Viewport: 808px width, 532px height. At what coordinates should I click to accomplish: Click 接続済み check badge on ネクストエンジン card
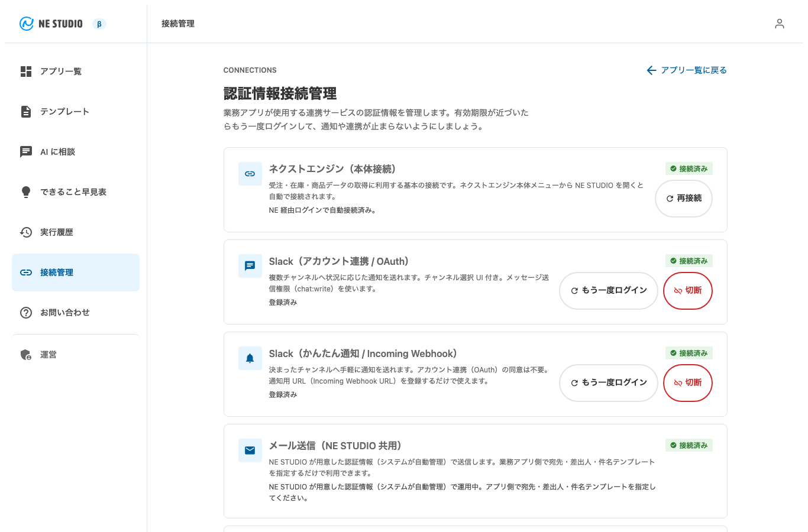click(x=689, y=169)
